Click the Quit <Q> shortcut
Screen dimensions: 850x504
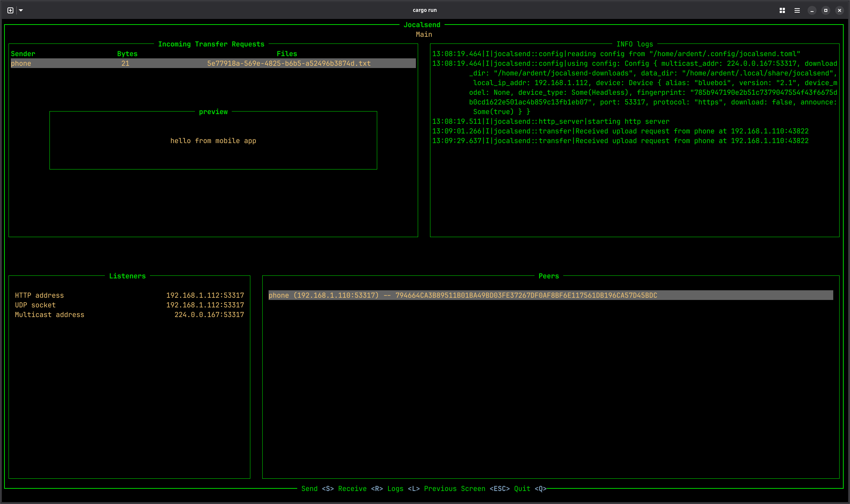point(530,489)
